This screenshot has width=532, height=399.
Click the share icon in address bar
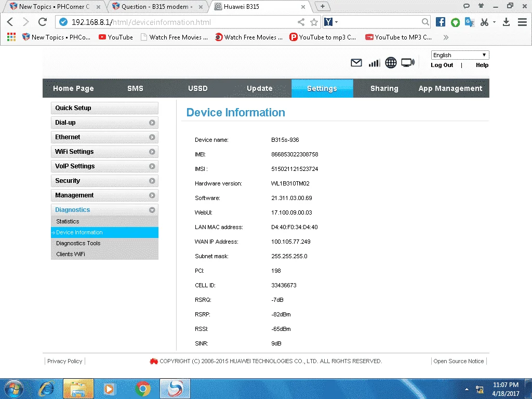pos(301,22)
